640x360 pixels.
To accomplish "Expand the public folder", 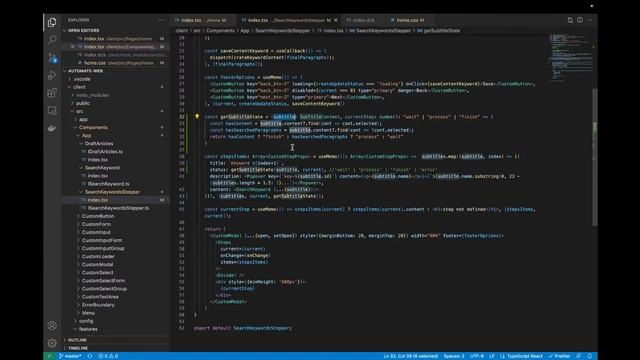I will coord(82,103).
